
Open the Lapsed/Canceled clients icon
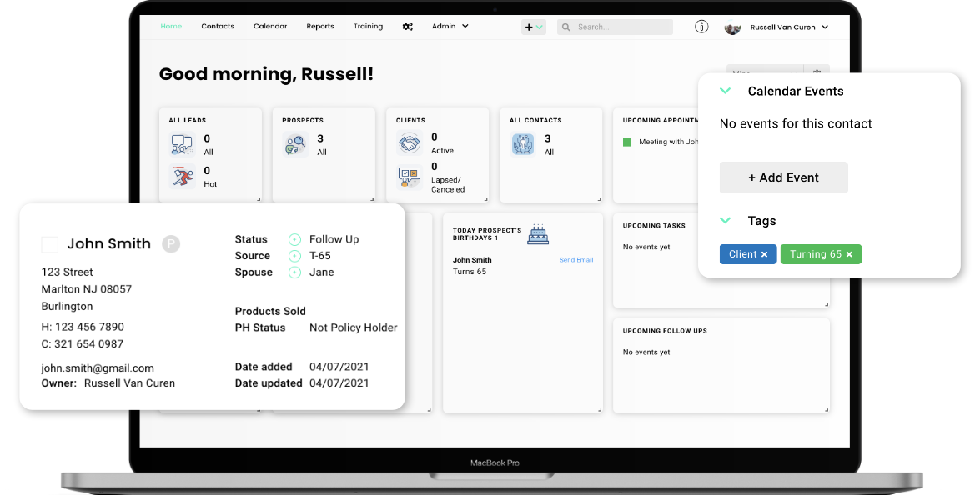pos(410,176)
